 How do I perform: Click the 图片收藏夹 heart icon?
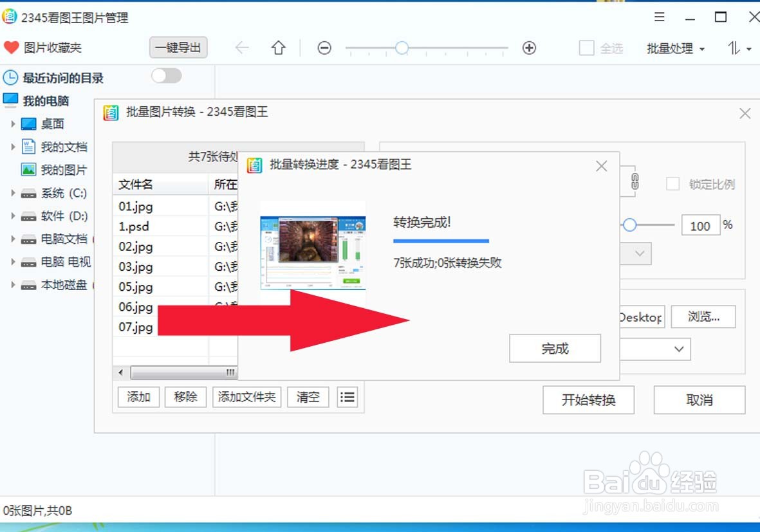11,48
